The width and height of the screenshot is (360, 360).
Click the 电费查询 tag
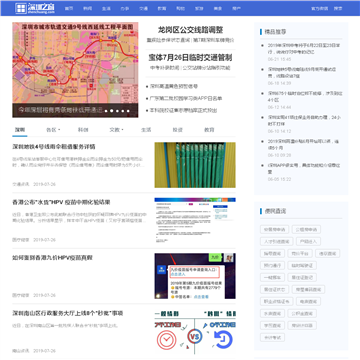coord(308,301)
